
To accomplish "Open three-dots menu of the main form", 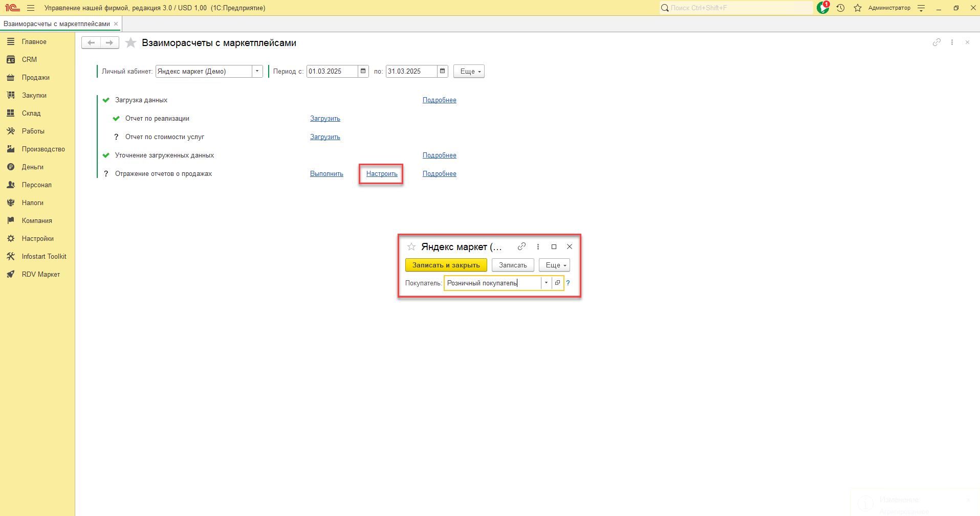I will point(952,42).
